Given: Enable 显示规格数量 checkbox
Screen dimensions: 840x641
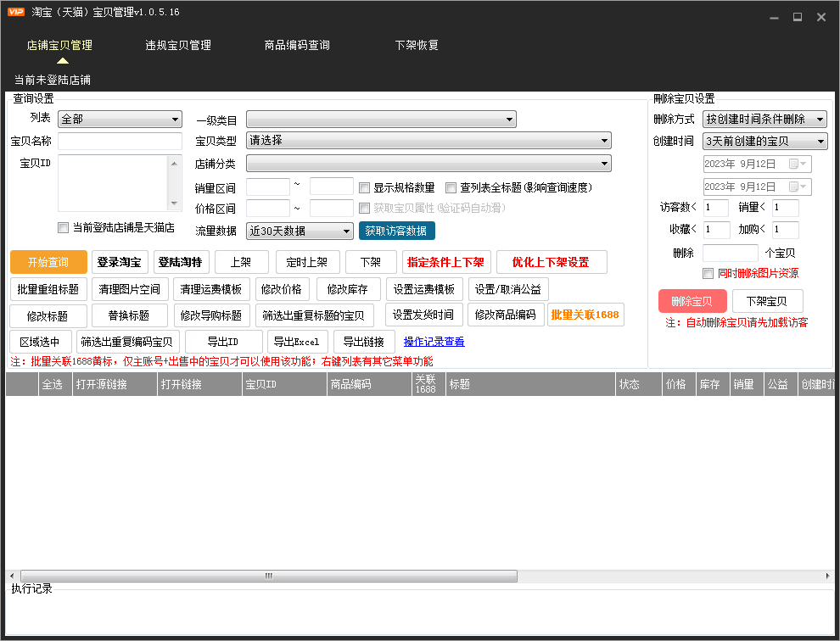Looking at the screenshot, I should 364,187.
